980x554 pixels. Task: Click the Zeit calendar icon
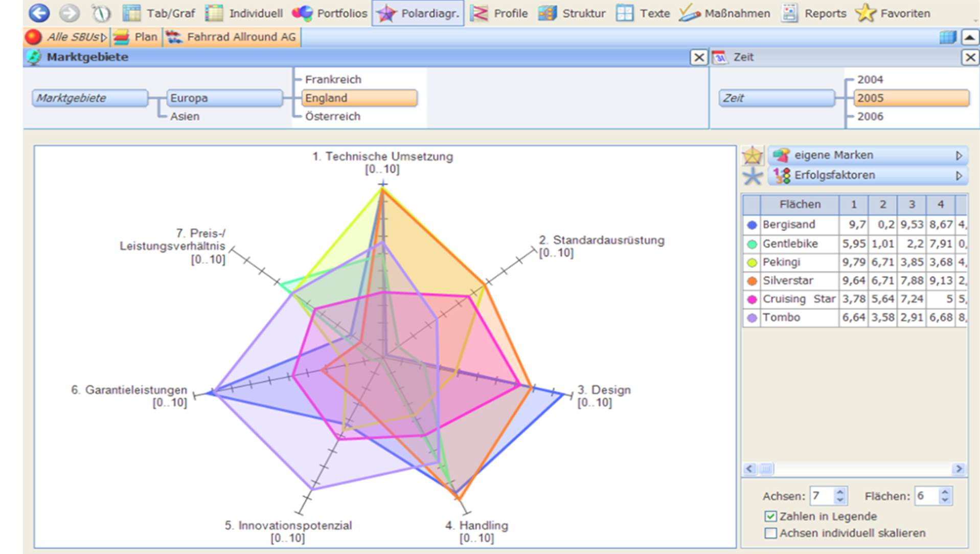720,57
